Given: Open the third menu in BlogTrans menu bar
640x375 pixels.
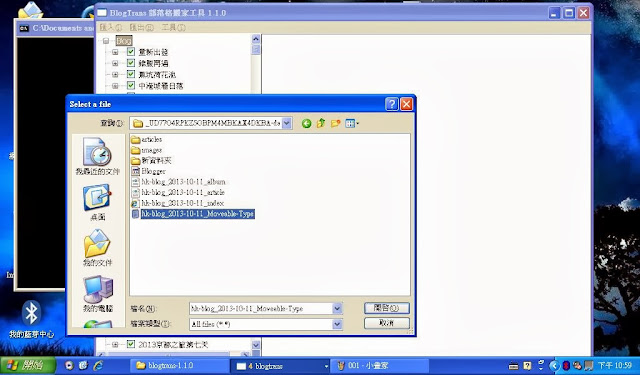Looking at the screenshot, I should point(173,27).
